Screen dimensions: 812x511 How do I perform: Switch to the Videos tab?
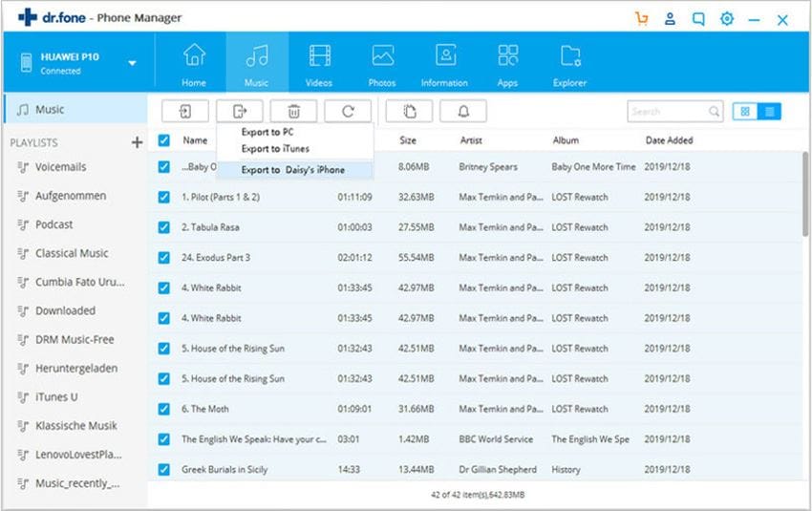pyautogui.click(x=319, y=65)
